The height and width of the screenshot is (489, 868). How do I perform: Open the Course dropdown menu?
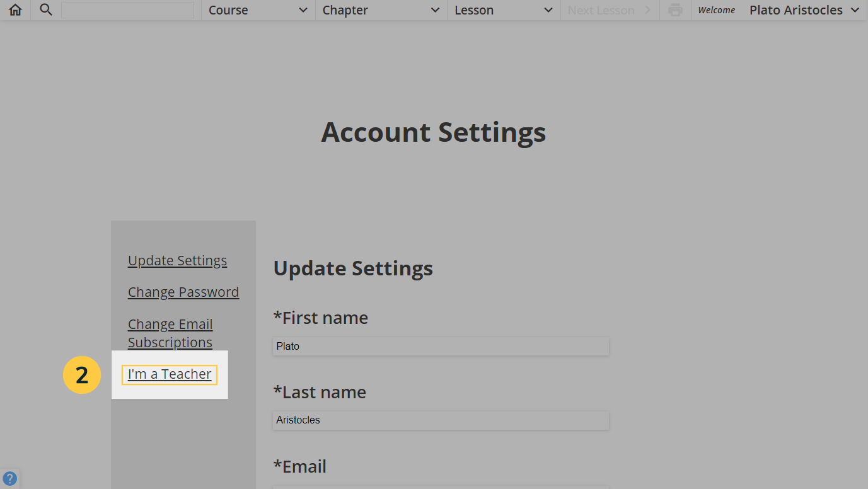pyautogui.click(x=258, y=10)
